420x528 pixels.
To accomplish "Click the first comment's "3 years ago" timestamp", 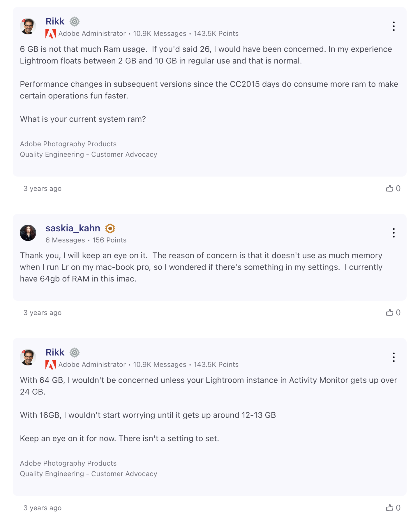I will tap(43, 189).
